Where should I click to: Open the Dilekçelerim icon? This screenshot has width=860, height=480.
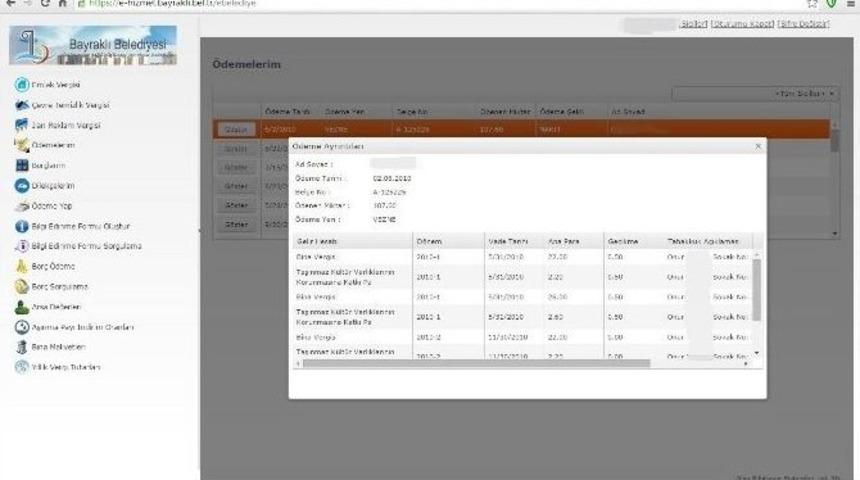20,186
